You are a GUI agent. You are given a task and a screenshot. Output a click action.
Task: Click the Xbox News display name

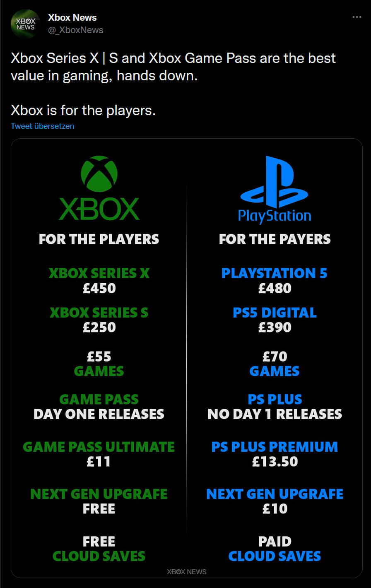pos(72,18)
